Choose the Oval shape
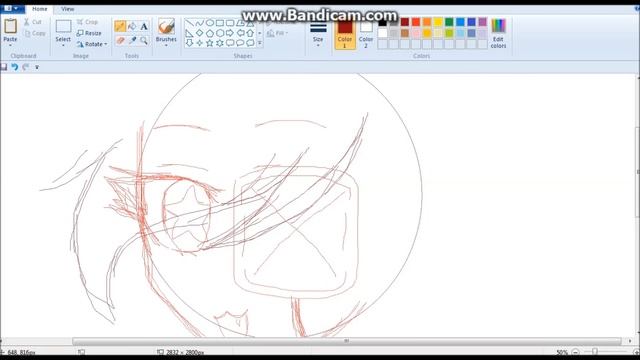Viewport: 640px width, 360px height. coord(210,23)
